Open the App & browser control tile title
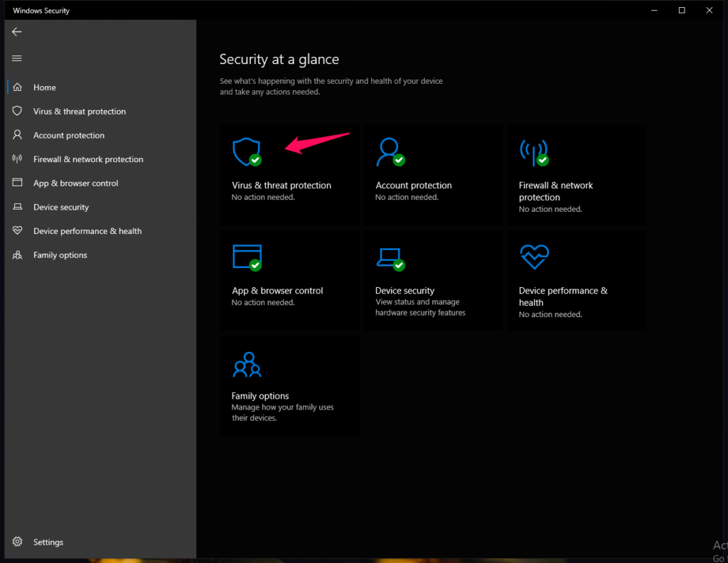 277,291
